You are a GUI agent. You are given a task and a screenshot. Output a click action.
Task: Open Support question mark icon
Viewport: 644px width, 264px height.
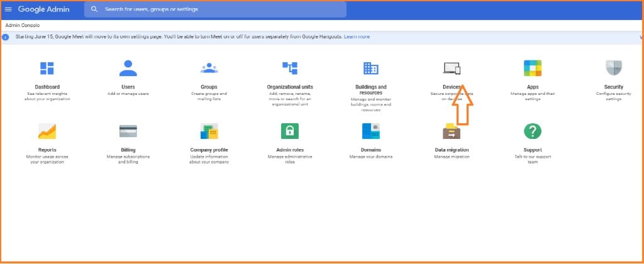[x=533, y=131]
